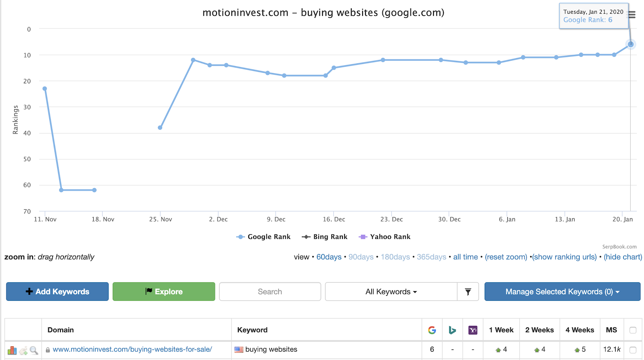The height and width of the screenshot is (360, 644).
Task: Switch chart view to 365days
Action: tap(431, 257)
